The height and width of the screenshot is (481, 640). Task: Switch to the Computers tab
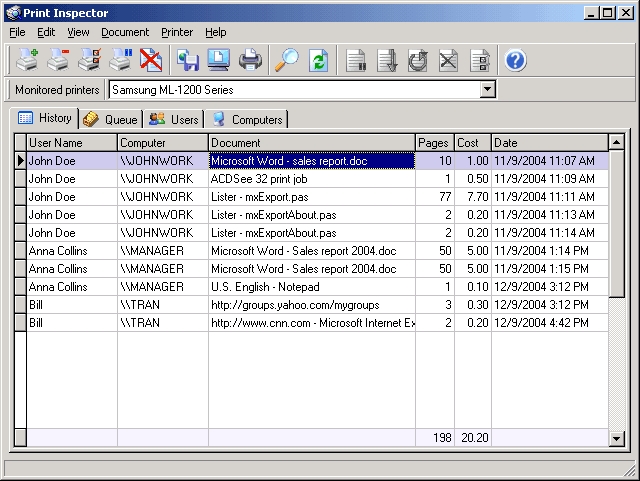coord(247,119)
